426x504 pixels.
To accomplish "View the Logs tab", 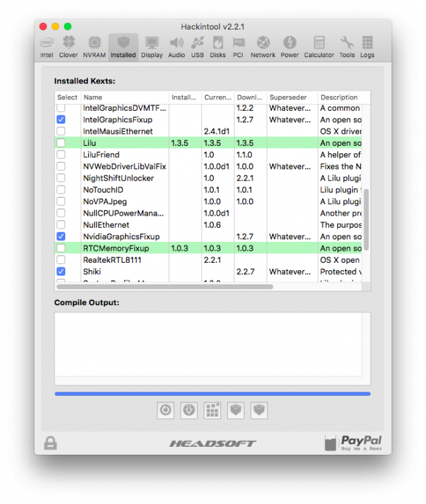I will pyautogui.click(x=367, y=47).
